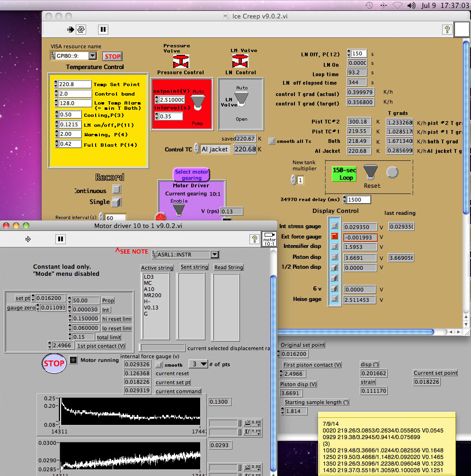The width and height of the screenshot is (471, 476).
Task: Click the green 150-sec Loop button
Action: point(344,174)
